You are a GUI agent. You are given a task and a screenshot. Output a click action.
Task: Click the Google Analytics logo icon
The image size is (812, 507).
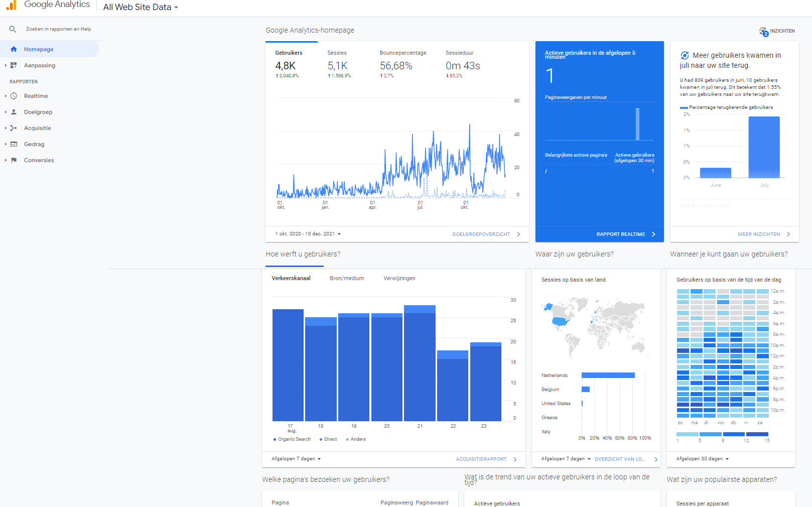12,5
